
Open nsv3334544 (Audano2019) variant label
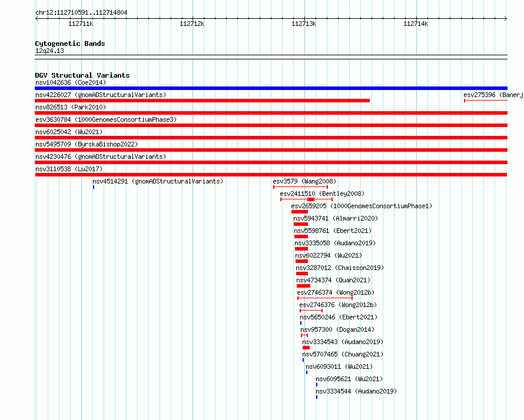(x=356, y=391)
